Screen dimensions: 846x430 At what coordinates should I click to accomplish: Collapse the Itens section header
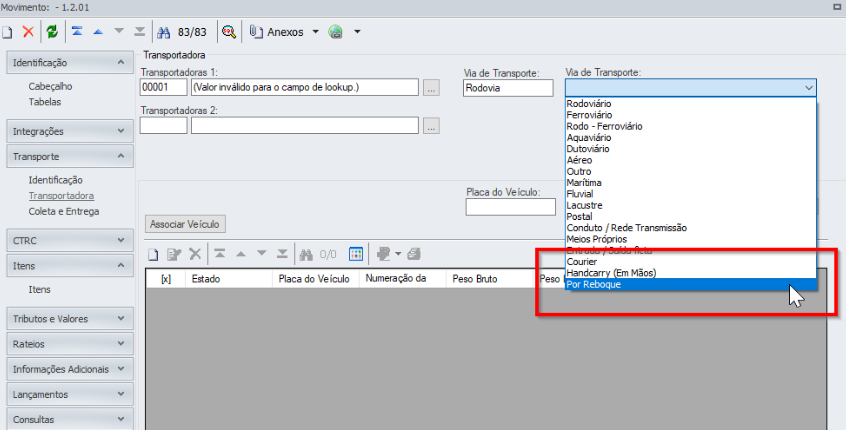[x=70, y=266]
